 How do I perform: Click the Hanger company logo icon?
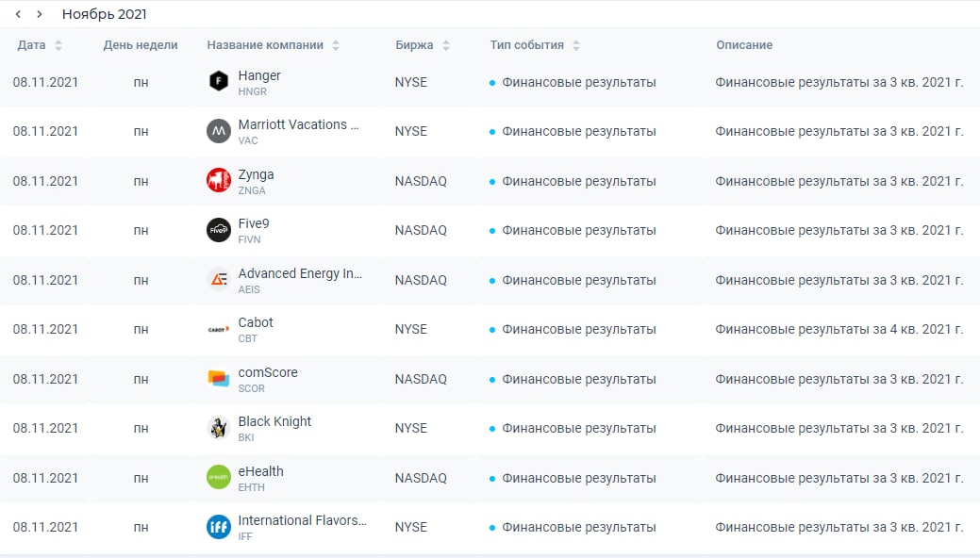(219, 82)
